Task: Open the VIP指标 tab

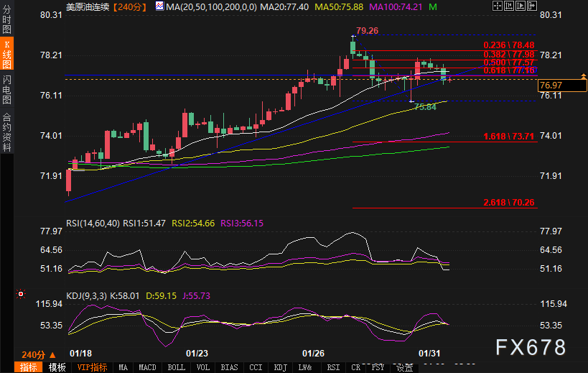Action: (x=92, y=367)
